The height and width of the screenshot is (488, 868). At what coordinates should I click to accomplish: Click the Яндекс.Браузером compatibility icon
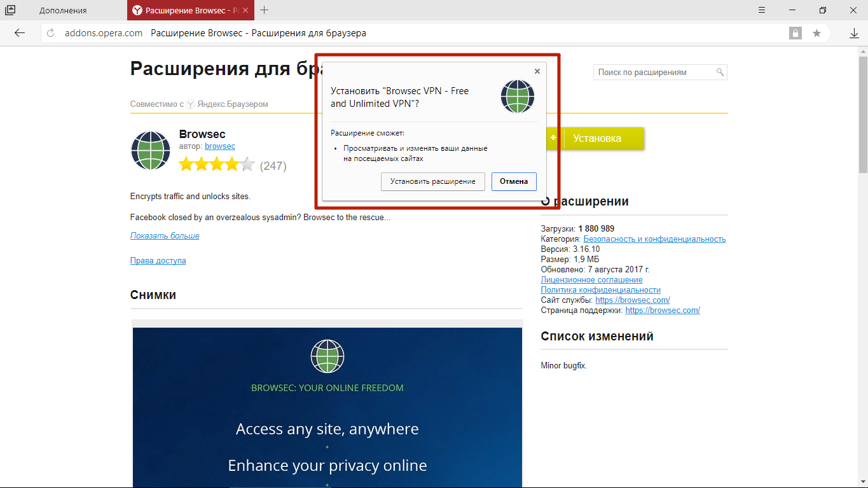click(190, 104)
